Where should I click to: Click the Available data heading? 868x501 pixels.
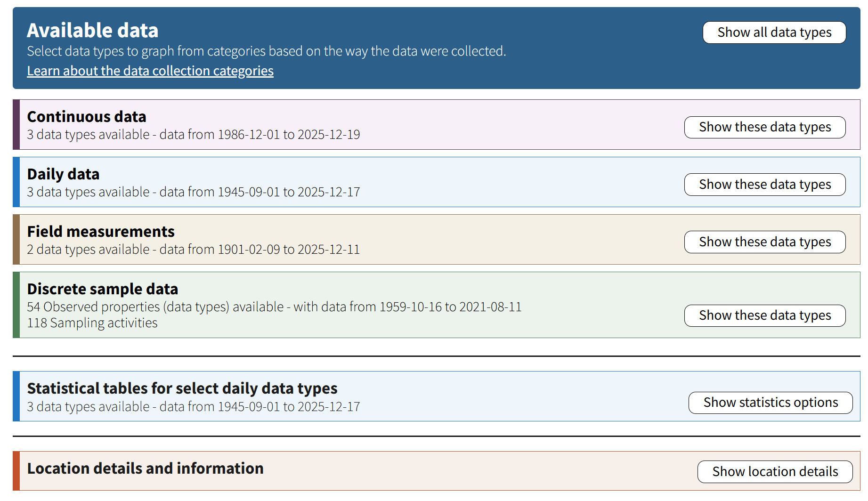(92, 30)
